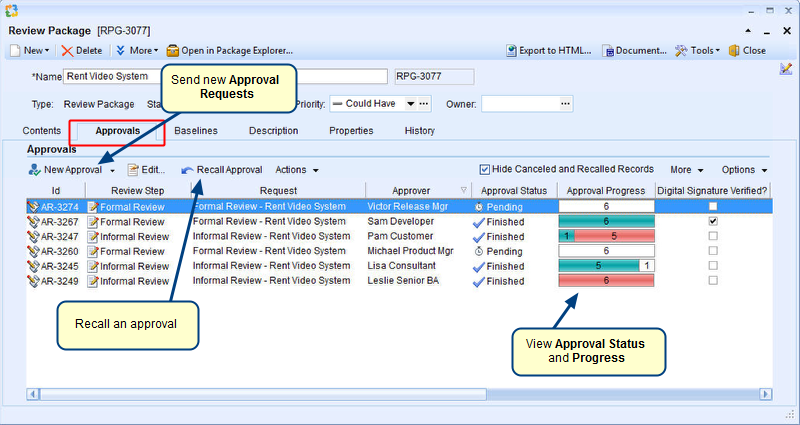This screenshot has height=425, width=800.
Task: Toggle Hide Canceled and Recalled Records checkbox
Action: click(x=485, y=169)
